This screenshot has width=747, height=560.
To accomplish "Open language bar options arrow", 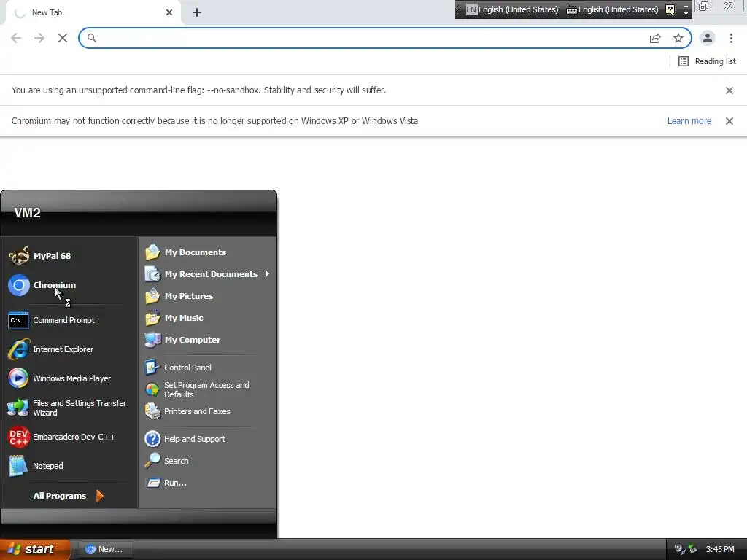I will click(686, 13).
